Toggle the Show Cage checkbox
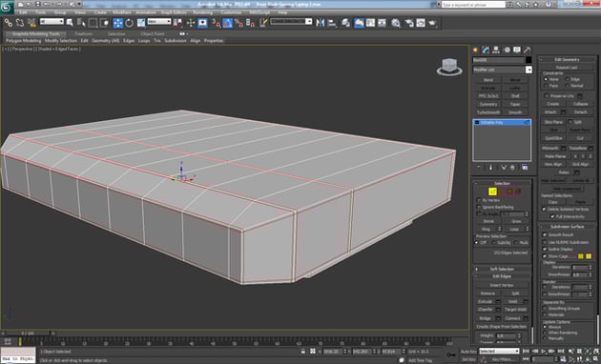This screenshot has height=364, width=601. click(x=545, y=256)
